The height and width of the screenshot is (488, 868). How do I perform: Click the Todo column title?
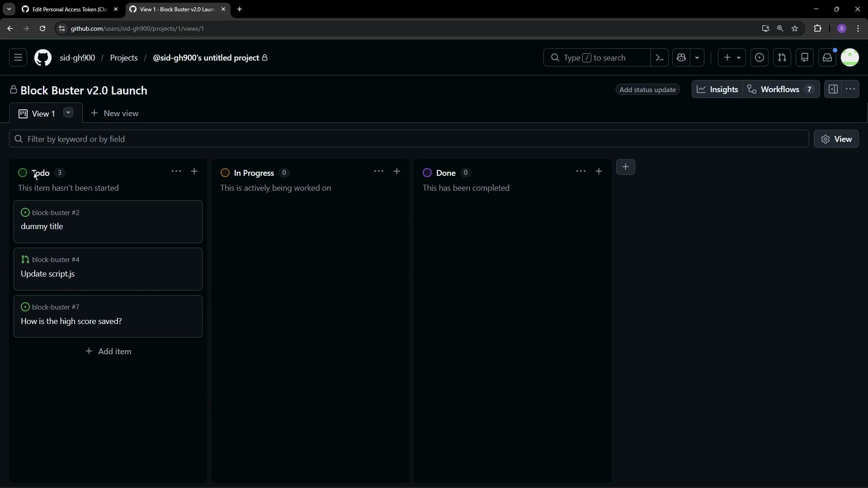(41, 173)
